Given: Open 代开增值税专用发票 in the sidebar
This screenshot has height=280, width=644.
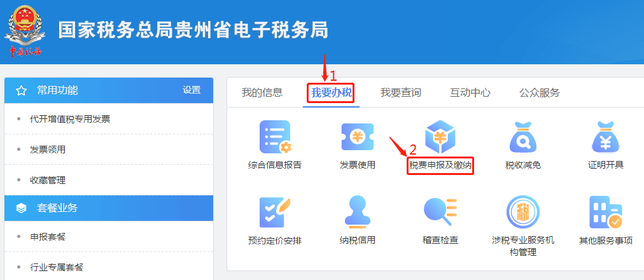Looking at the screenshot, I should coord(70,120).
